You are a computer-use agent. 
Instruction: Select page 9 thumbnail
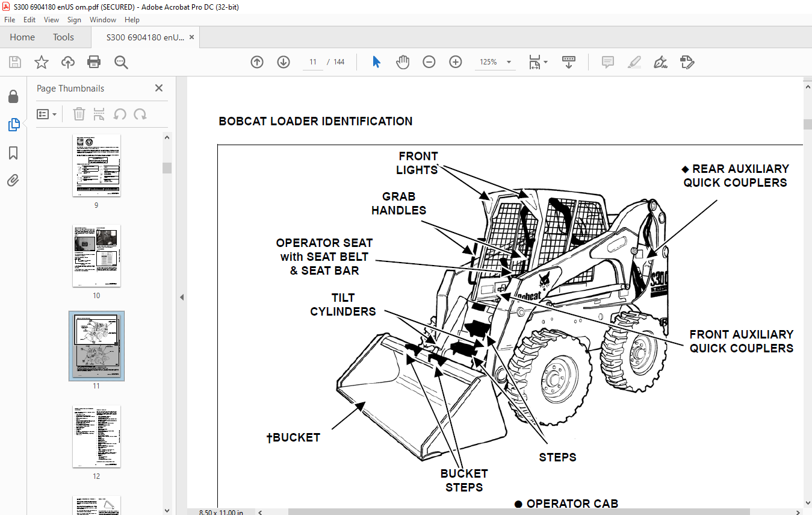click(96, 165)
